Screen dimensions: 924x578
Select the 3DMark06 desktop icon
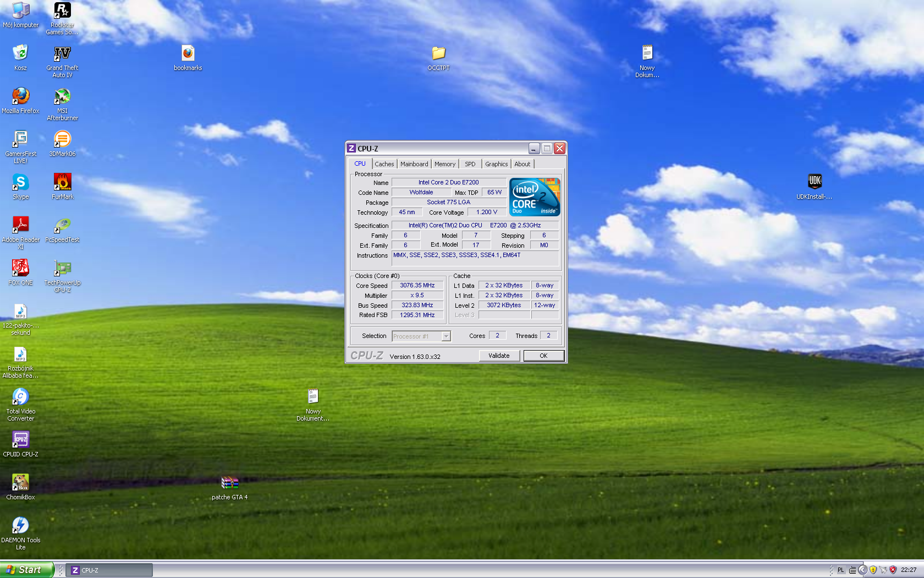pos(62,143)
